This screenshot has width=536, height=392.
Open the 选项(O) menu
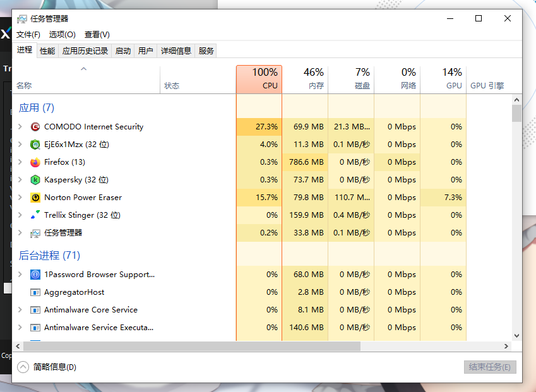click(x=62, y=35)
